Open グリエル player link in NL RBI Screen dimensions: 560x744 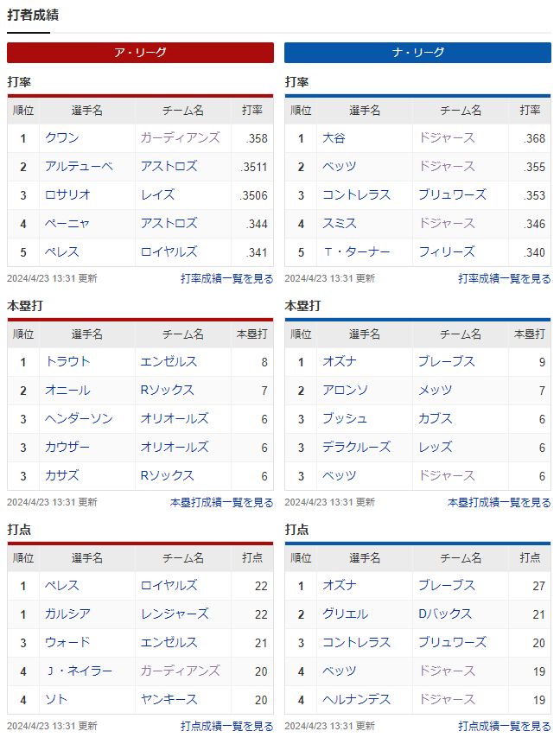pos(345,614)
